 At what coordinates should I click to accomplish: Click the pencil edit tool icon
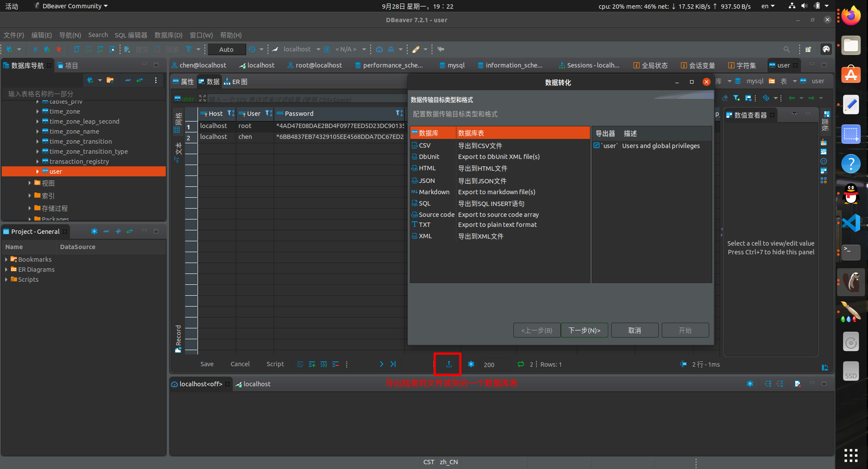(416, 49)
